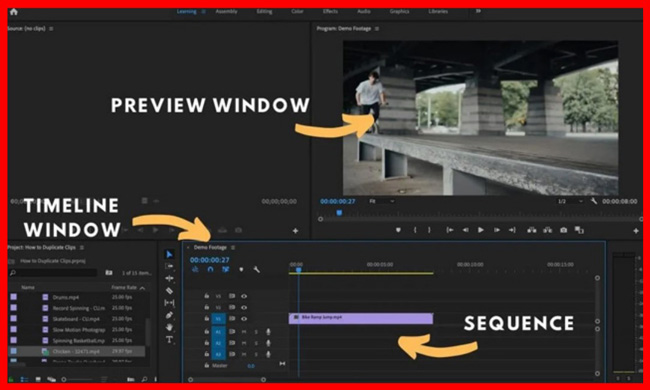Screen dimensions: 650x390
Task: Click the Program monitor playhead marker
Action: (339, 213)
